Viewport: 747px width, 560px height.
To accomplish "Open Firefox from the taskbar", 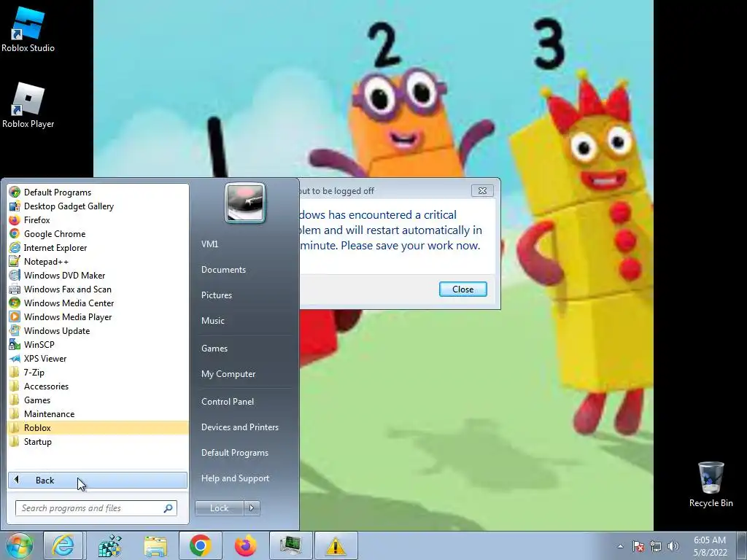I will [x=245, y=545].
